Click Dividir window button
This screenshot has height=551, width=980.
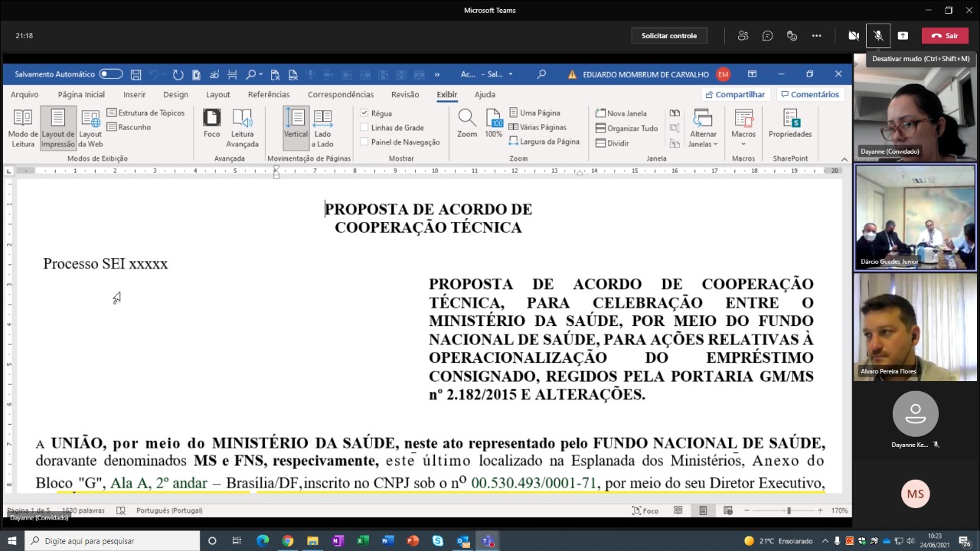[612, 143]
